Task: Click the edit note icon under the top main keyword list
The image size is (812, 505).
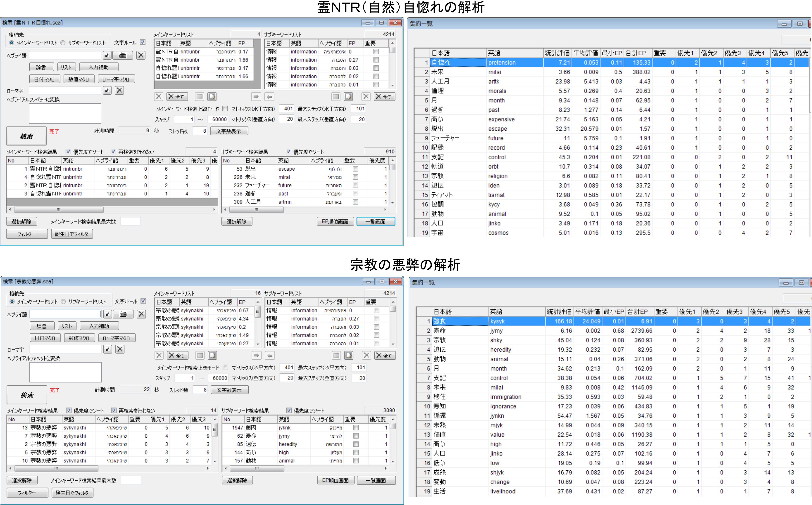Action: [212, 97]
